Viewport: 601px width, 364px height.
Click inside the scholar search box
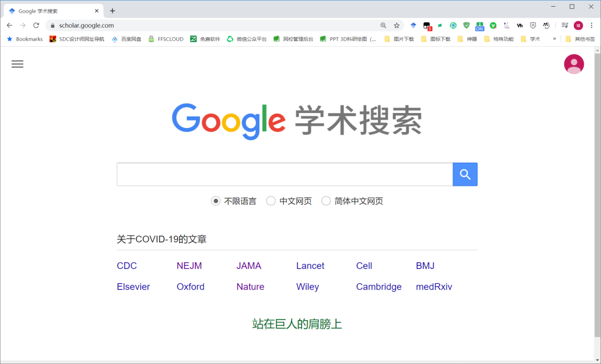(284, 174)
